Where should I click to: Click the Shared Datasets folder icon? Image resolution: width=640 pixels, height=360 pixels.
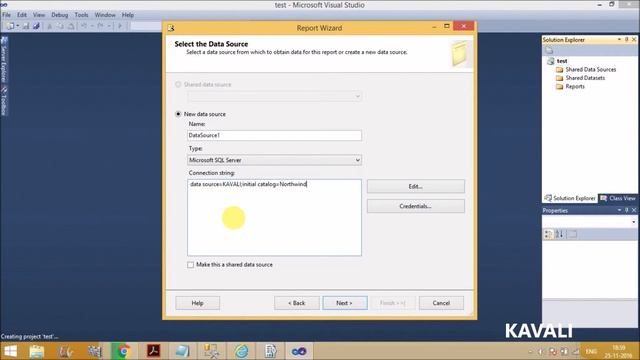[x=560, y=78]
